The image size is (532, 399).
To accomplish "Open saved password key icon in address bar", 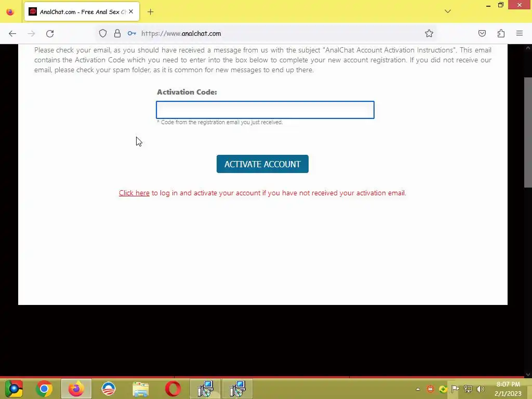I will pos(131,33).
